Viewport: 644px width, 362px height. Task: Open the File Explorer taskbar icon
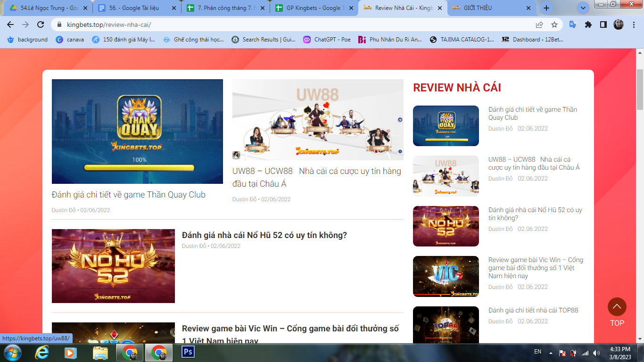click(100, 353)
